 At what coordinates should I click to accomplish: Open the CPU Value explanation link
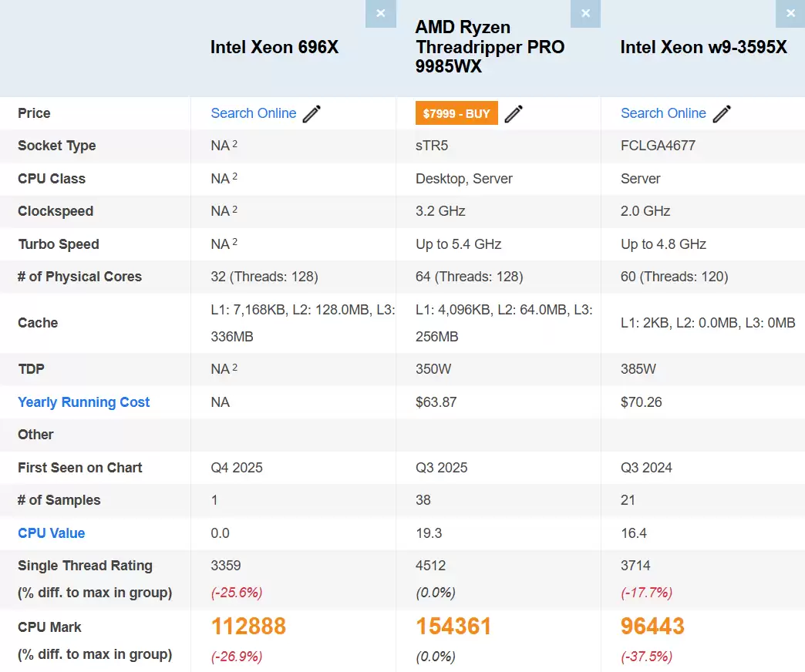point(51,533)
